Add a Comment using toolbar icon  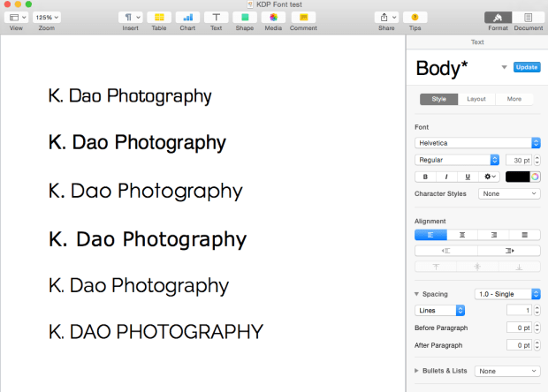click(303, 17)
